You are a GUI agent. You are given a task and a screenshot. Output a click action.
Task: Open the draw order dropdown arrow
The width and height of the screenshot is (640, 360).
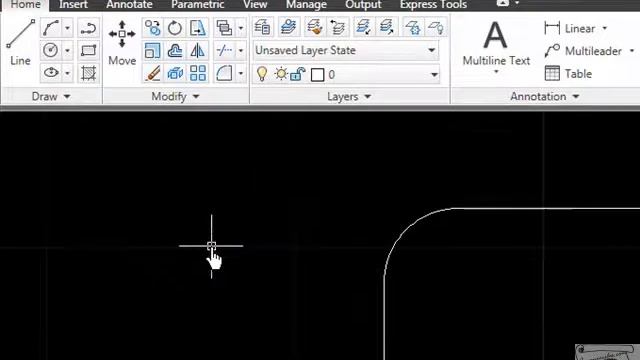241,28
